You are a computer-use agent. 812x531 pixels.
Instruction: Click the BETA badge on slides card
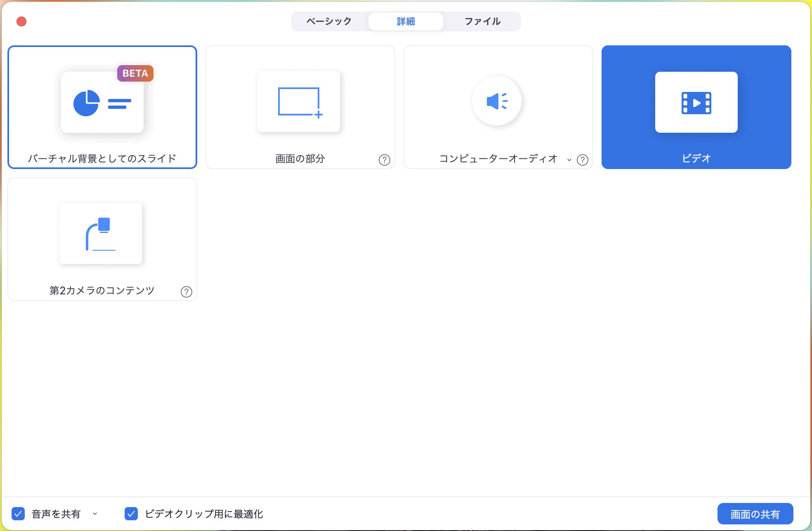point(135,73)
